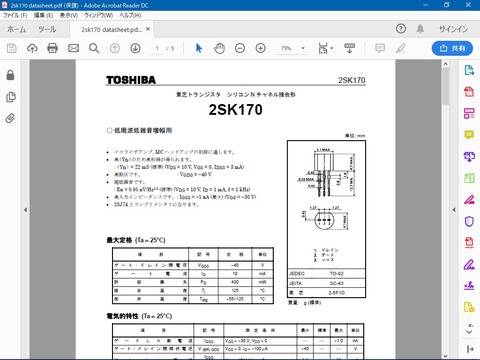The image size is (480, 360).
Task: Open the Protect shield tool
Action: [x=469, y=221]
